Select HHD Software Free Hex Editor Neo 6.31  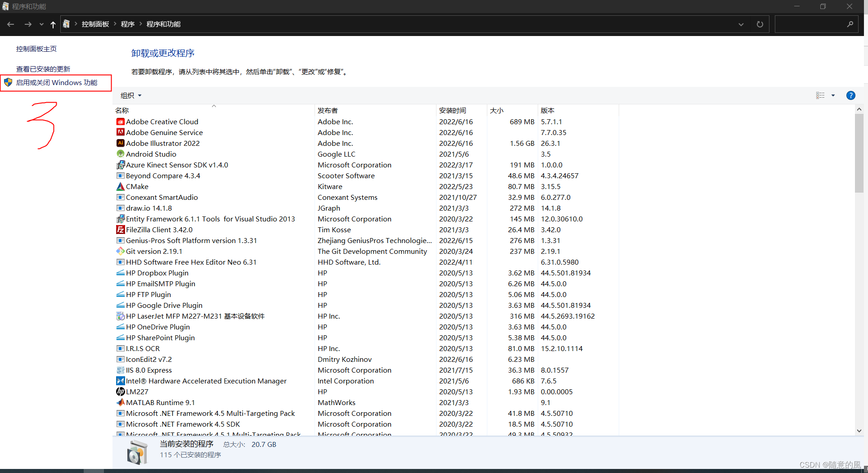tap(366, 262)
